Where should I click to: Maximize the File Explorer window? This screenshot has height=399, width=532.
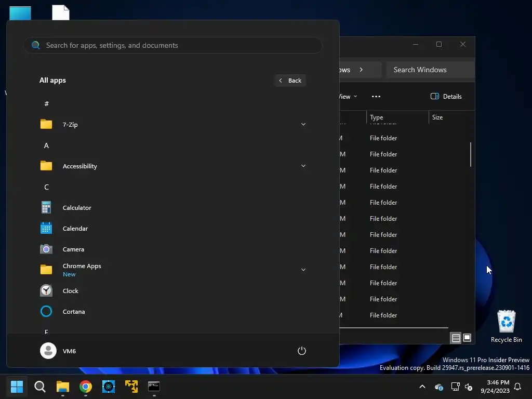[439, 45]
